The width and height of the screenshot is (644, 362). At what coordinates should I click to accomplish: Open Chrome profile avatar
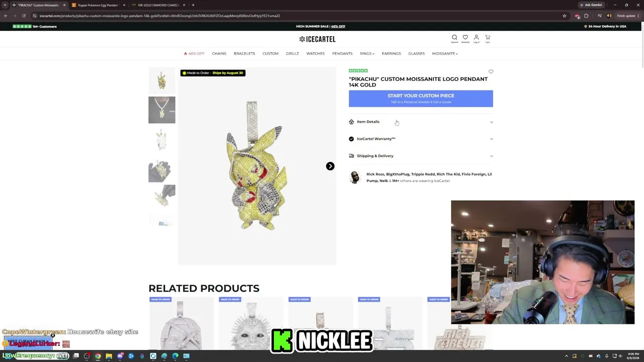609,16
